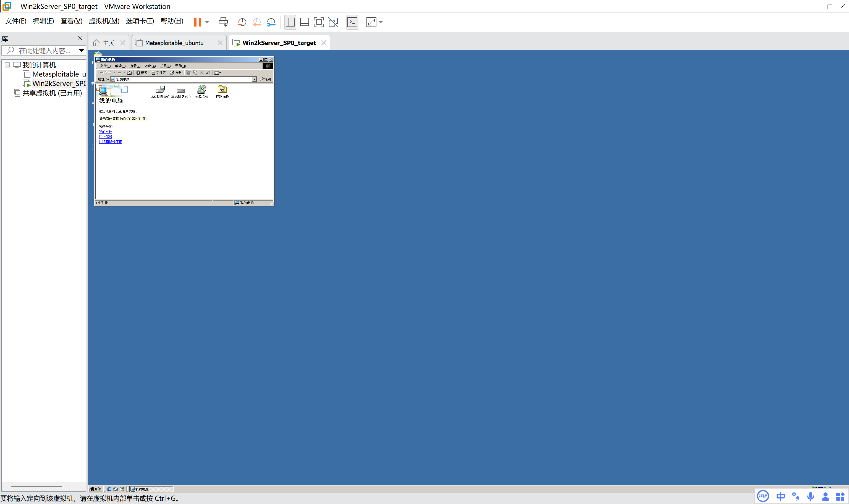Screen dimensions: 849x504
Task: Toggle the console view button
Action: [352, 22]
